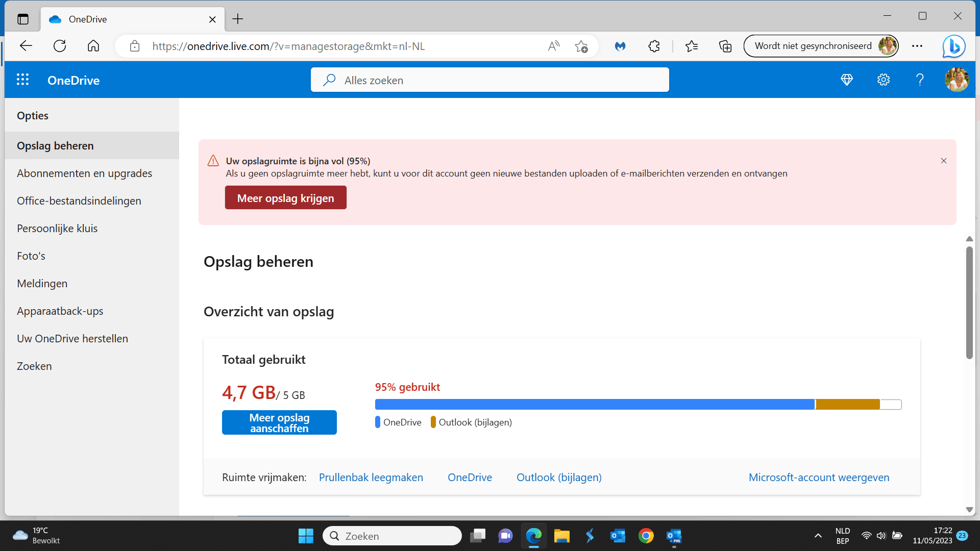Click the 'Prullenbak leegmaken' link

(371, 477)
